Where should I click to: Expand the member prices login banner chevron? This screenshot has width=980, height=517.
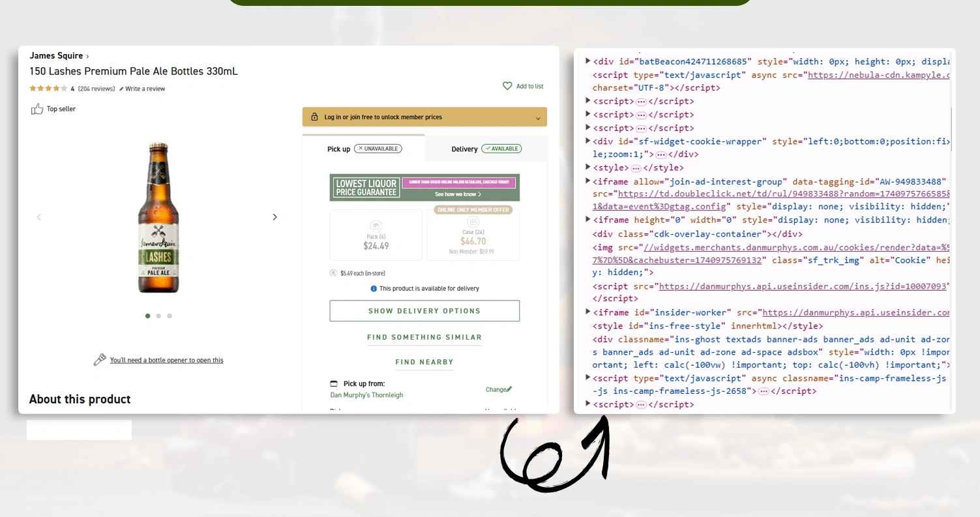pos(539,117)
